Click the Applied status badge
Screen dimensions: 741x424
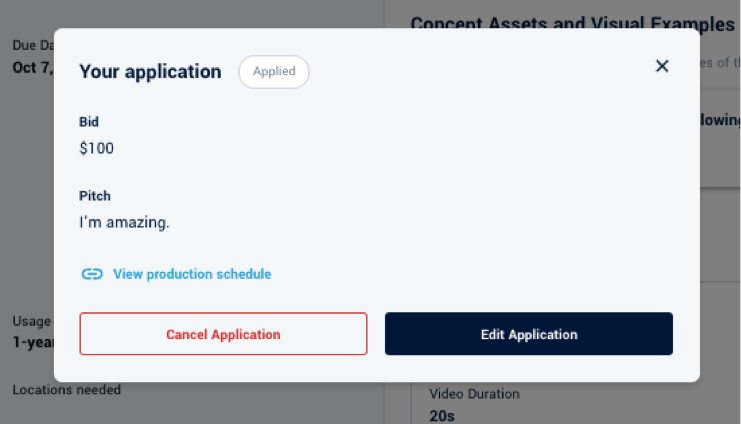tap(273, 72)
